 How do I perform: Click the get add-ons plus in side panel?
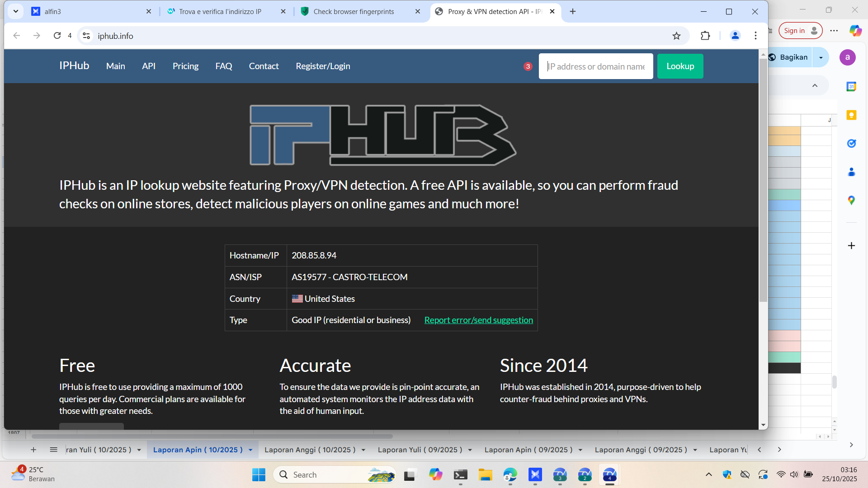851,246
